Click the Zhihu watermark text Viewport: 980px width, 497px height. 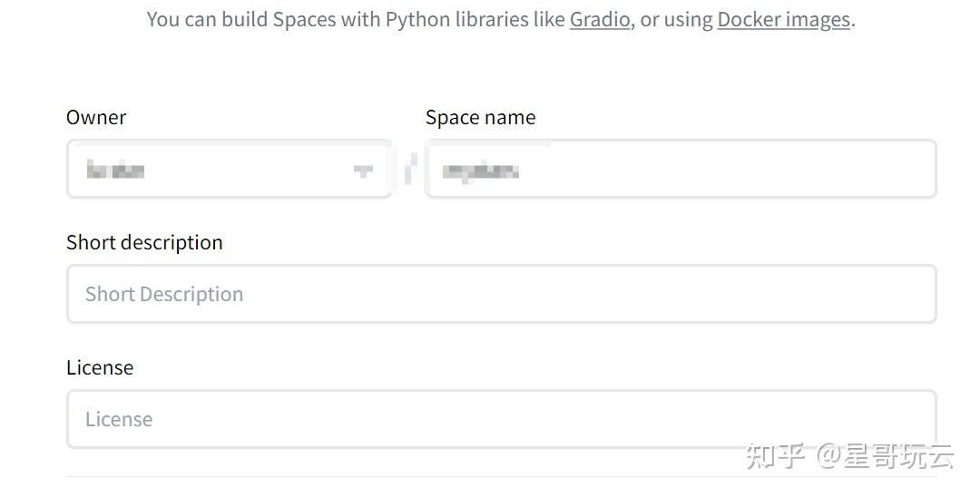click(848, 456)
